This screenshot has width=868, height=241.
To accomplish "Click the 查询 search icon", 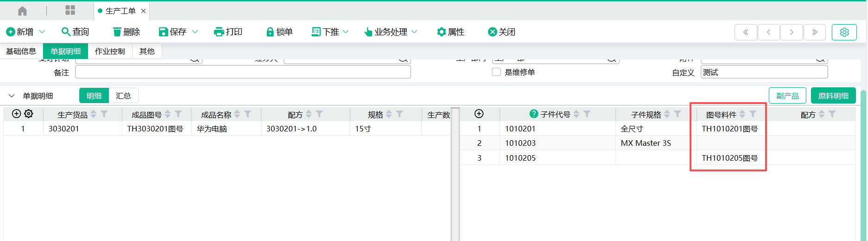I will click(66, 32).
